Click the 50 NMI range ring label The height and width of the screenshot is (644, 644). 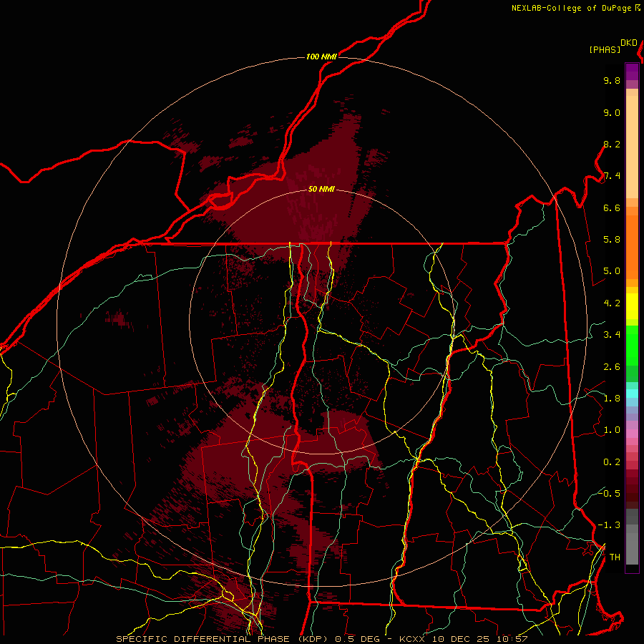coord(321,189)
